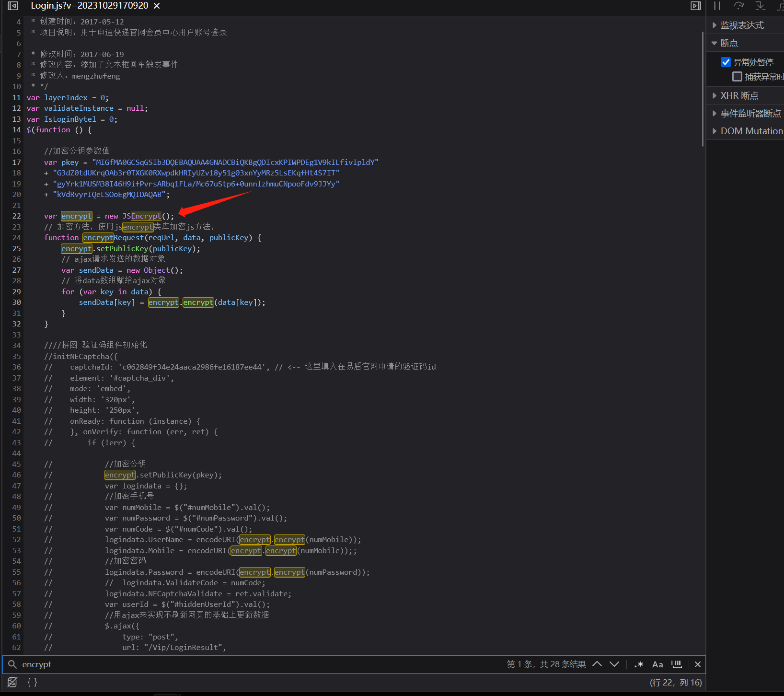Uncheck 异常处暂停 checkbox
The height and width of the screenshot is (696, 784).
(x=726, y=62)
